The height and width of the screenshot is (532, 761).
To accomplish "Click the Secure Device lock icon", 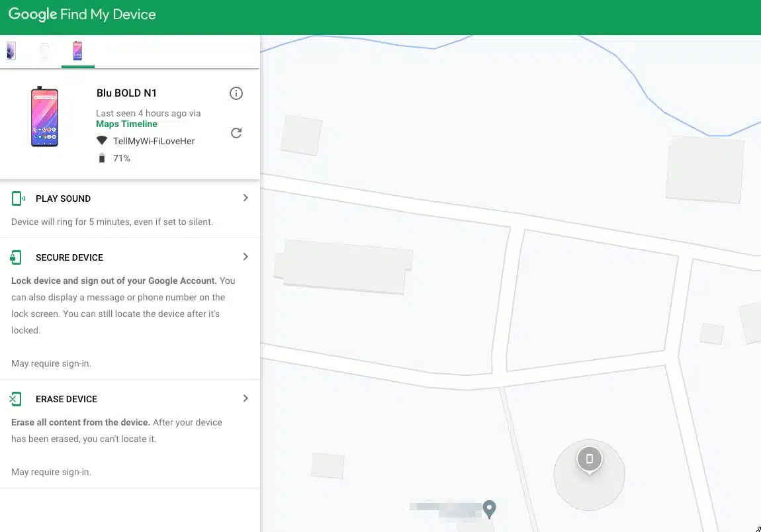I will tap(16, 257).
